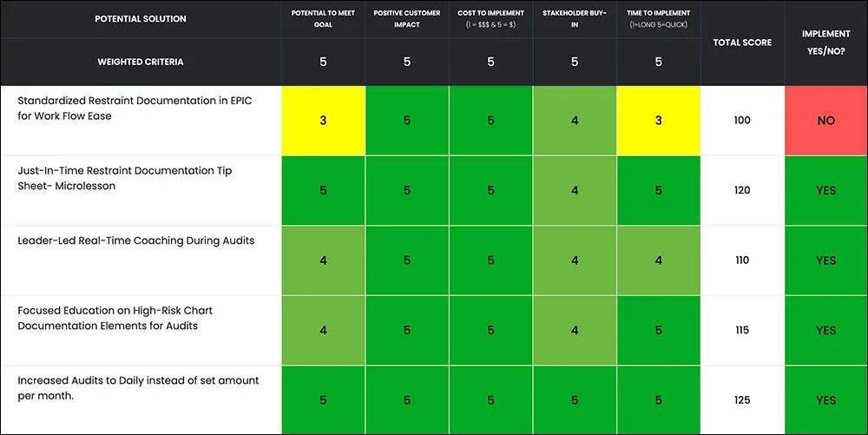Click yellow Potential to Meet Goal score 3
The height and width of the screenshot is (435, 868).
point(323,120)
